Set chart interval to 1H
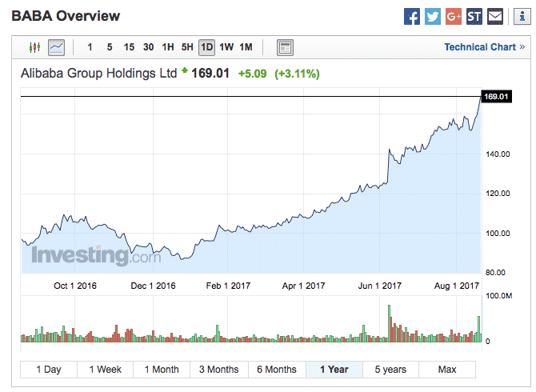 [x=168, y=47]
